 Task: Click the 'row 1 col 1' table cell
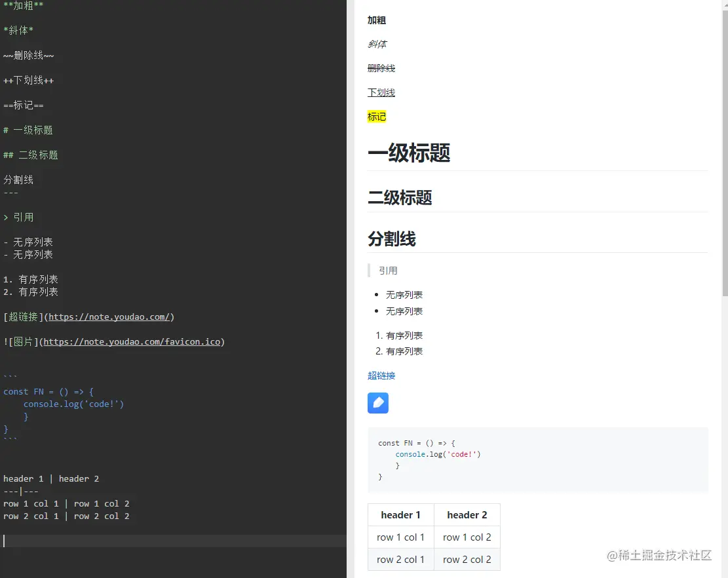[400, 537]
